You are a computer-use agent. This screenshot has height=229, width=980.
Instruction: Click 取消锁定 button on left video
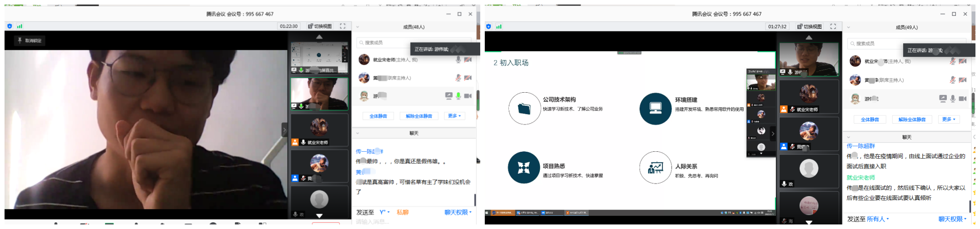(x=29, y=40)
